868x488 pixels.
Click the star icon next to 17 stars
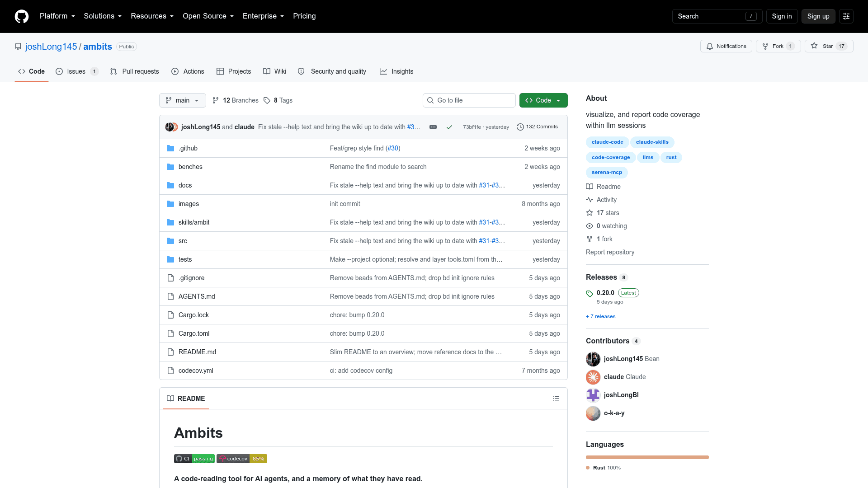click(x=590, y=213)
